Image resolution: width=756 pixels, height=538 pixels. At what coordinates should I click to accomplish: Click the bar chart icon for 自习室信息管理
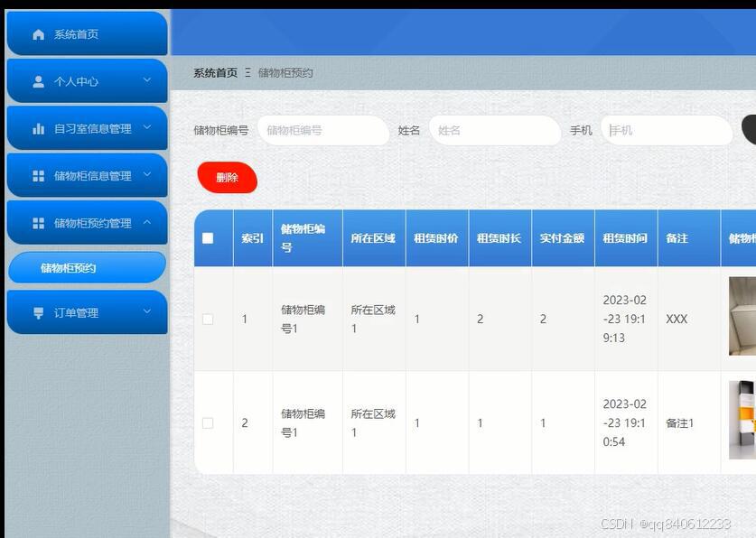coord(37,127)
